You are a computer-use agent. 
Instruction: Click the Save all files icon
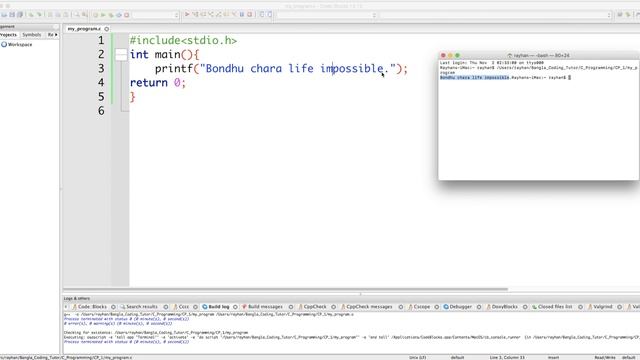point(20,15)
